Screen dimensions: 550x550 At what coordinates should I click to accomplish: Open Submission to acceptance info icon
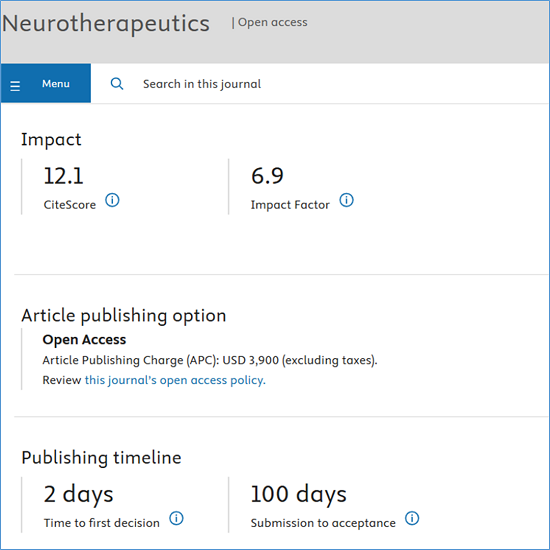pos(412,518)
